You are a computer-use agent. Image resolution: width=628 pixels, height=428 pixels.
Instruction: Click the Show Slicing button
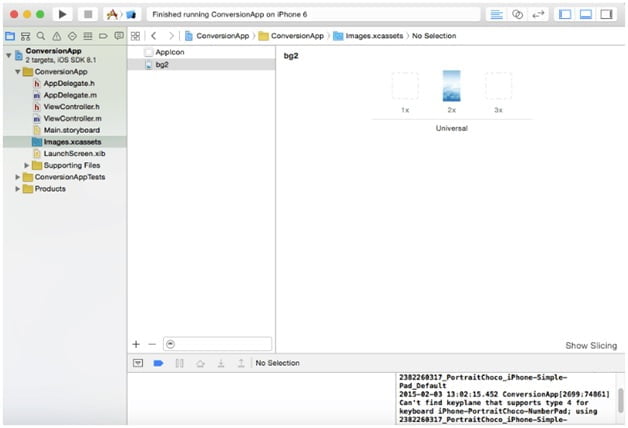click(x=590, y=345)
